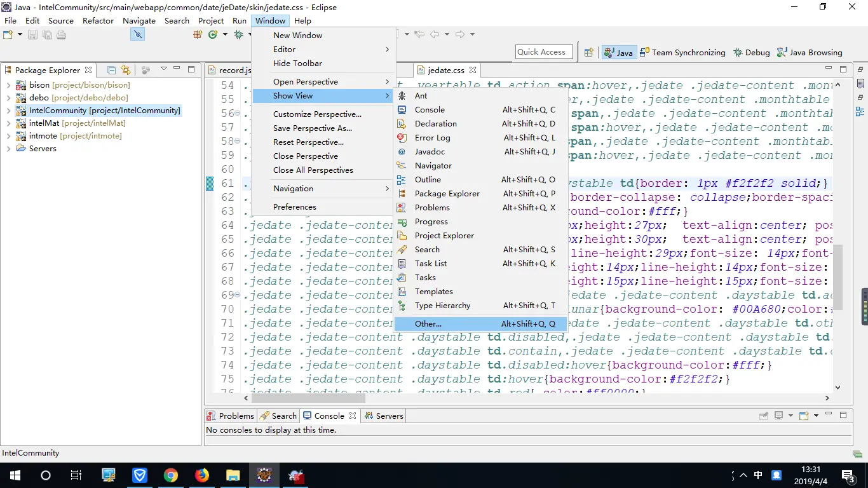Click the editor vertical scrollbar thumb
The width and height of the screenshot is (868, 488).
click(837, 277)
